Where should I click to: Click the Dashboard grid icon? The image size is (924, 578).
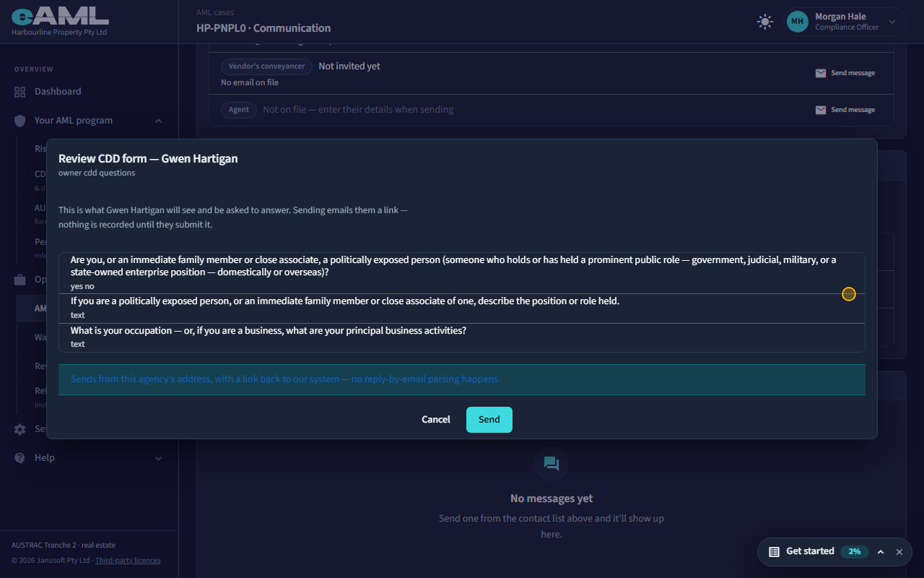click(19, 92)
